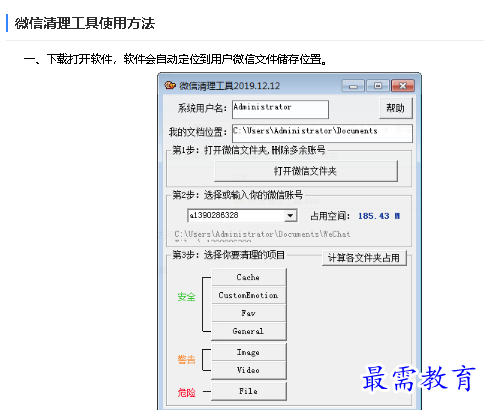Focus the 我的文档位置 path field
This screenshot has height=410, width=484.
pyautogui.click(x=322, y=133)
